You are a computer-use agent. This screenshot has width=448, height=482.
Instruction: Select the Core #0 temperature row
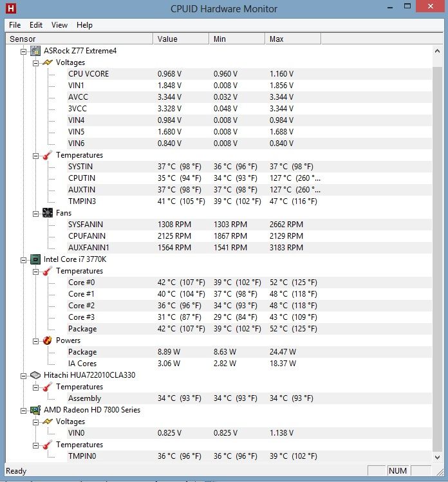[249, 283]
